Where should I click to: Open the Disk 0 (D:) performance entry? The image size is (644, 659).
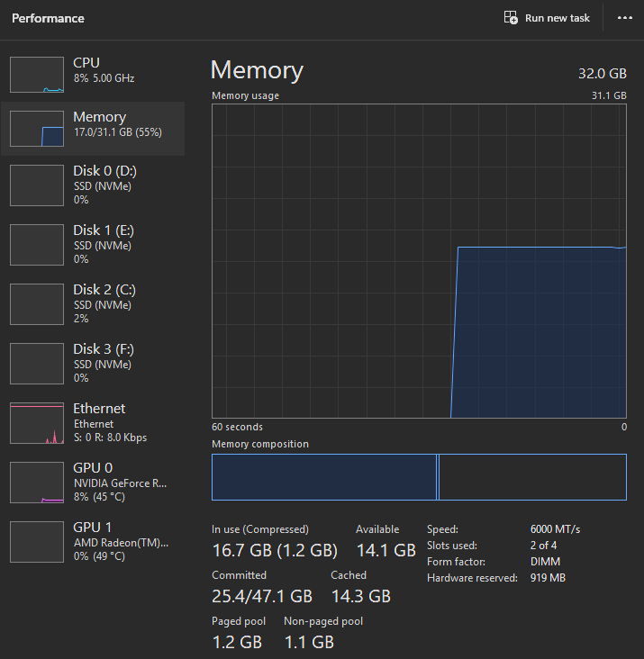pos(93,185)
